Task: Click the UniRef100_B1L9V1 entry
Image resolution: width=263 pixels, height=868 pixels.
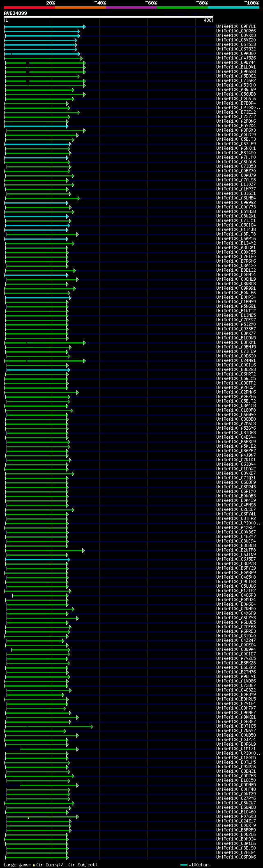Action: 236,67
